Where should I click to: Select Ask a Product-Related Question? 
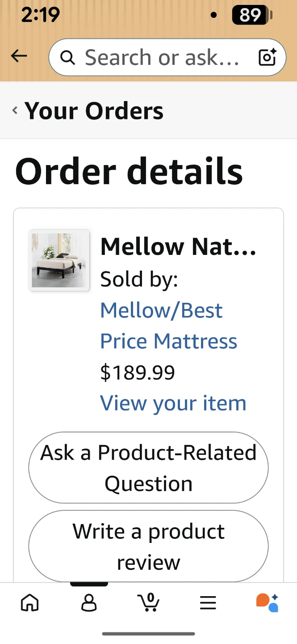(x=148, y=468)
